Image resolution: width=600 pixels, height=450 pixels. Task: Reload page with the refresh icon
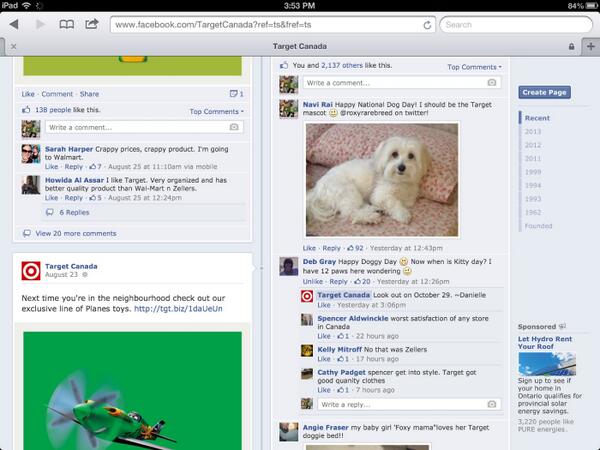click(x=427, y=25)
